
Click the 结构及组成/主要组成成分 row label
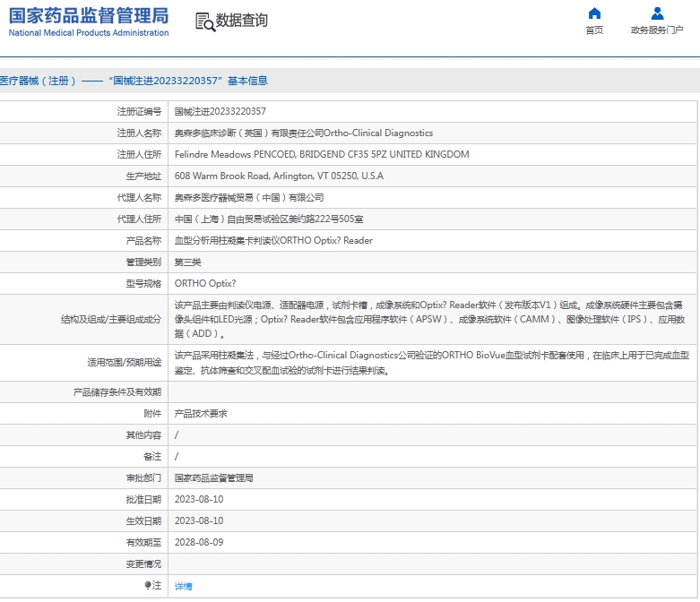coord(111,320)
